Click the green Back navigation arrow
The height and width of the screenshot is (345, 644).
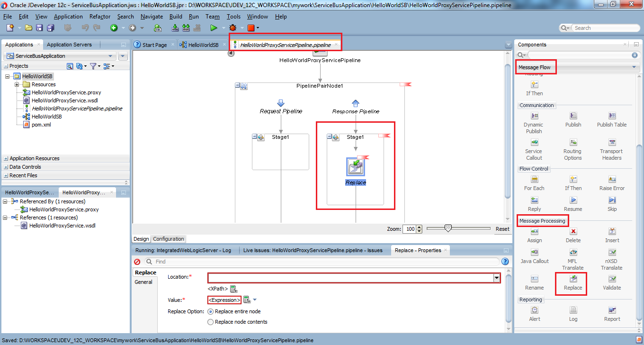[x=114, y=28]
